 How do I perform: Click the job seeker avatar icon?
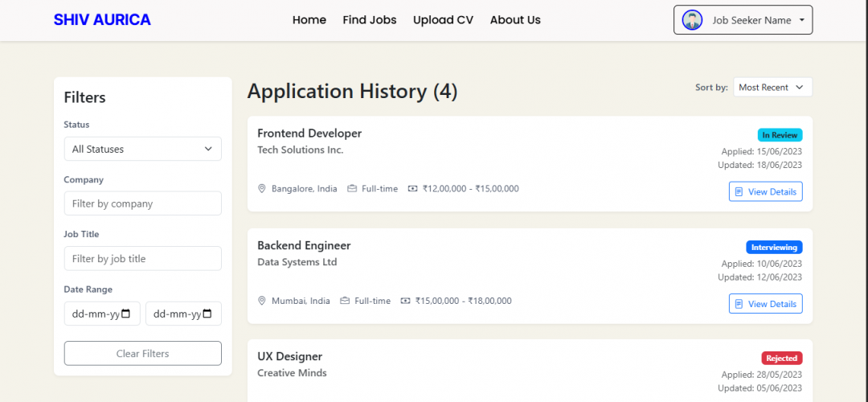[692, 20]
